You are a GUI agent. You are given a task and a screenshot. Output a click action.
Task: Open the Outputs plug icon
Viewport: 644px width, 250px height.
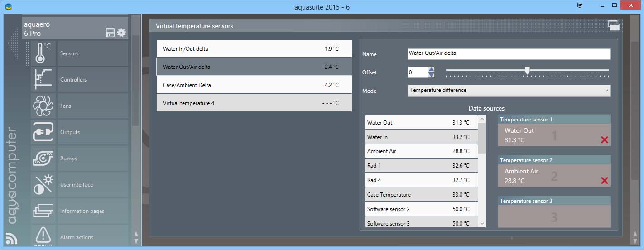pos(43,132)
